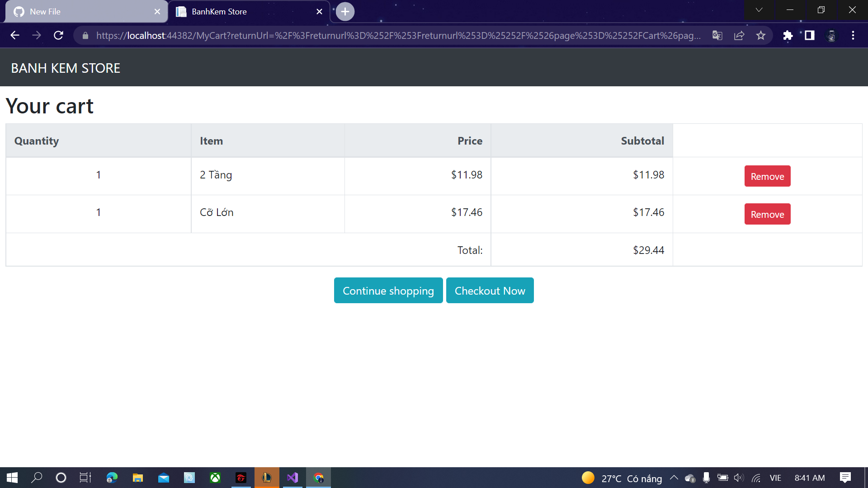Click the reload page icon
The height and width of the screenshot is (488, 868).
(58, 35)
